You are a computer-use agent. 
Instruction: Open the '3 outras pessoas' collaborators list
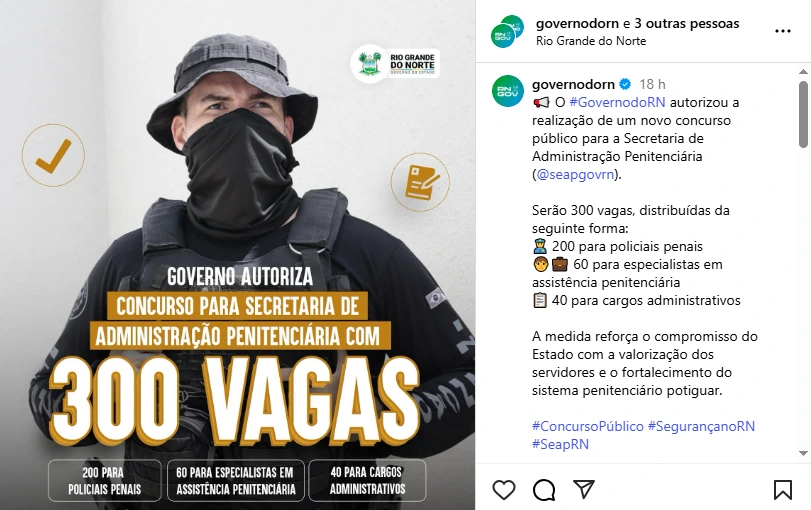(687, 23)
